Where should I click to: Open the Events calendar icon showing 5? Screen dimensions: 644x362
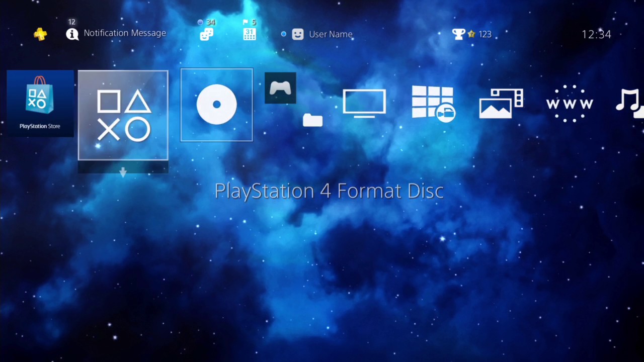(x=250, y=34)
